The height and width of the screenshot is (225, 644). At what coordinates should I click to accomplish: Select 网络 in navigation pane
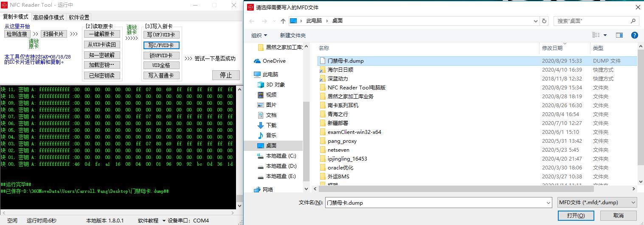pos(268,189)
